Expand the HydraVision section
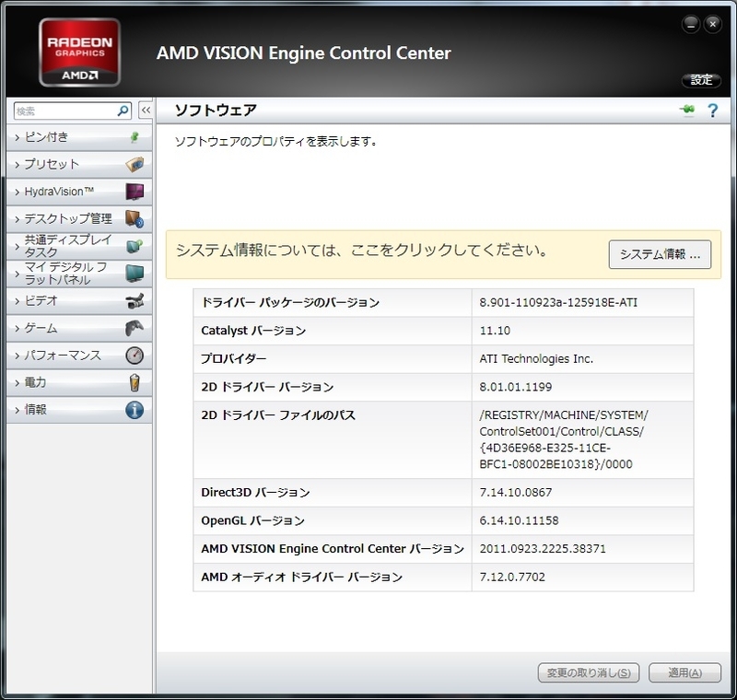This screenshot has width=737, height=700. click(79, 192)
